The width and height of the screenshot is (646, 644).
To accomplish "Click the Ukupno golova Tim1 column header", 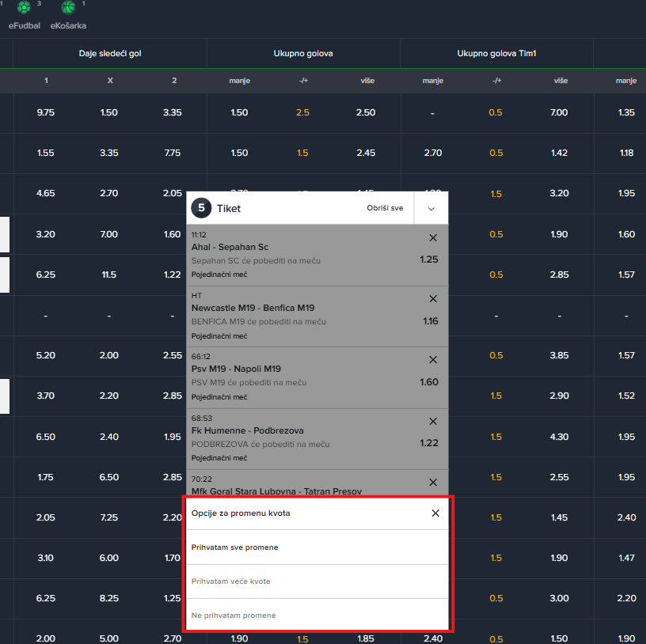I will coord(496,54).
